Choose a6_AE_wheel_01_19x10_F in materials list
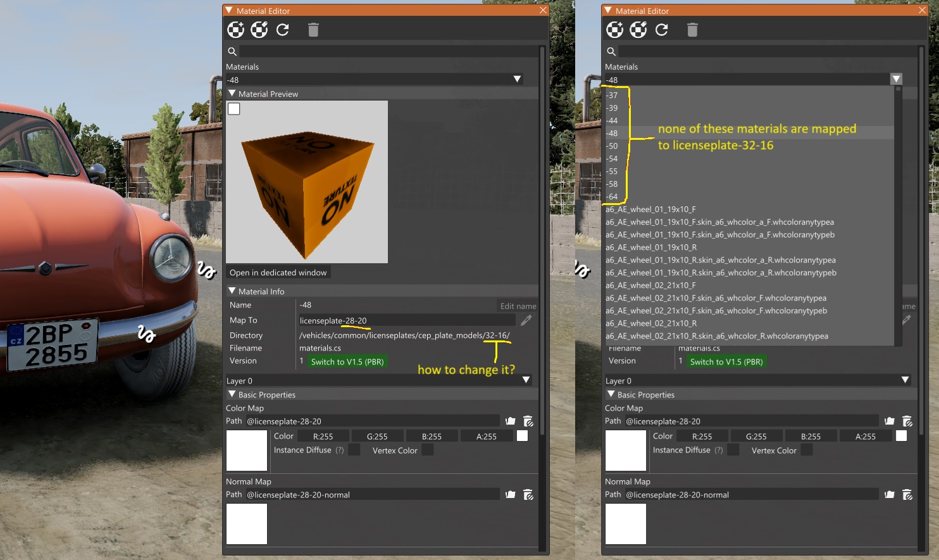 coord(749,209)
